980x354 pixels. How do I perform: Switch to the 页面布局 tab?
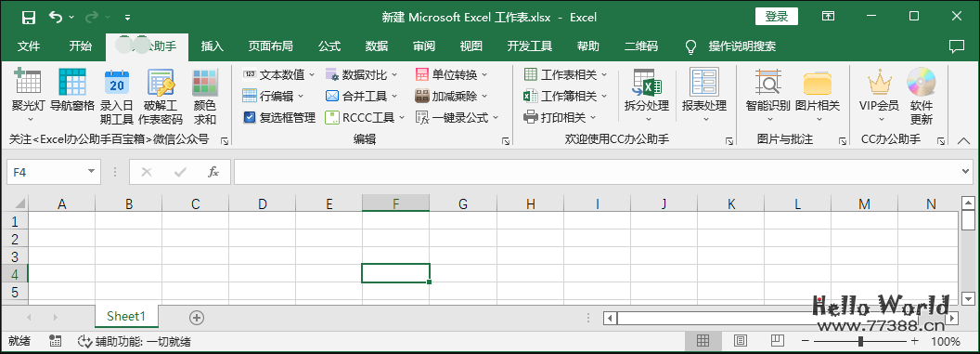(x=270, y=46)
